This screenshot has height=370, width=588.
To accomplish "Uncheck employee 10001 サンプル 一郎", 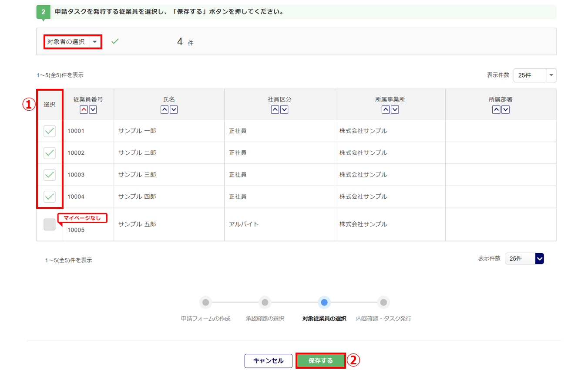I will (x=50, y=131).
